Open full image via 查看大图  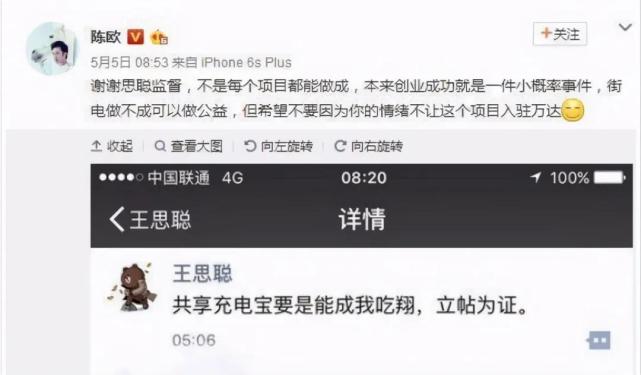pos(188,146)
